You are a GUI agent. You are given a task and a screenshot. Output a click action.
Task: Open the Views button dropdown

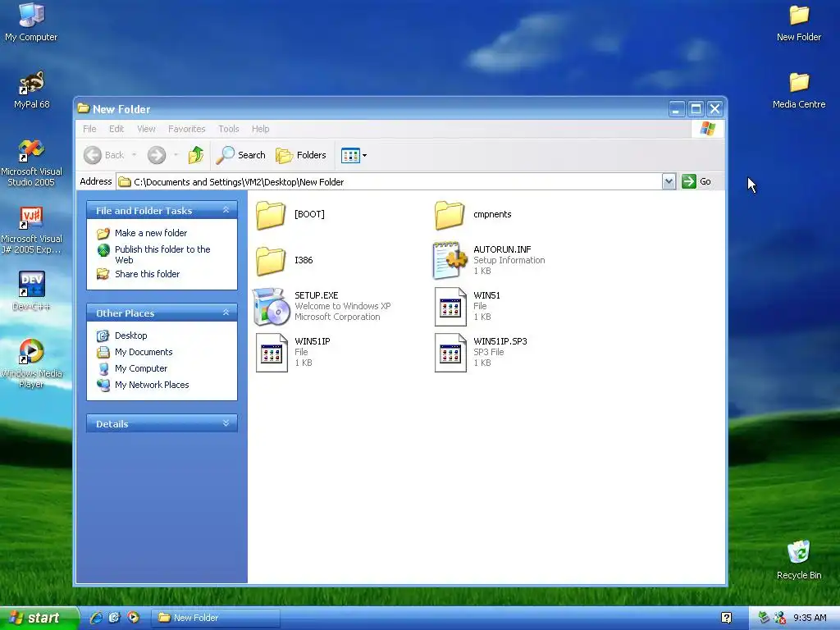354,155
